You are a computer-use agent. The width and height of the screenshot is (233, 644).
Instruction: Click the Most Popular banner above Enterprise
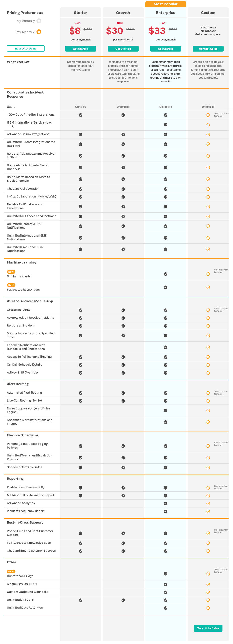(165, 4)
